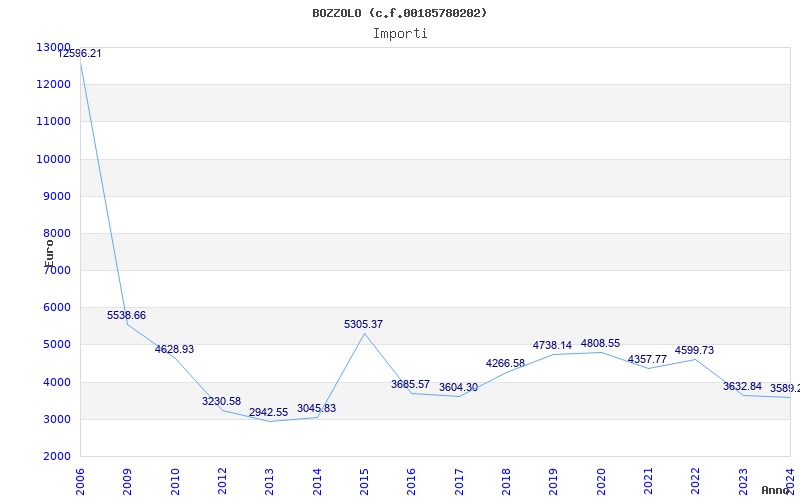The width and height of the screenshot is (800, 500).
Task: Click the 12000 y-axis tick label
Action: [x=53, y=85]
